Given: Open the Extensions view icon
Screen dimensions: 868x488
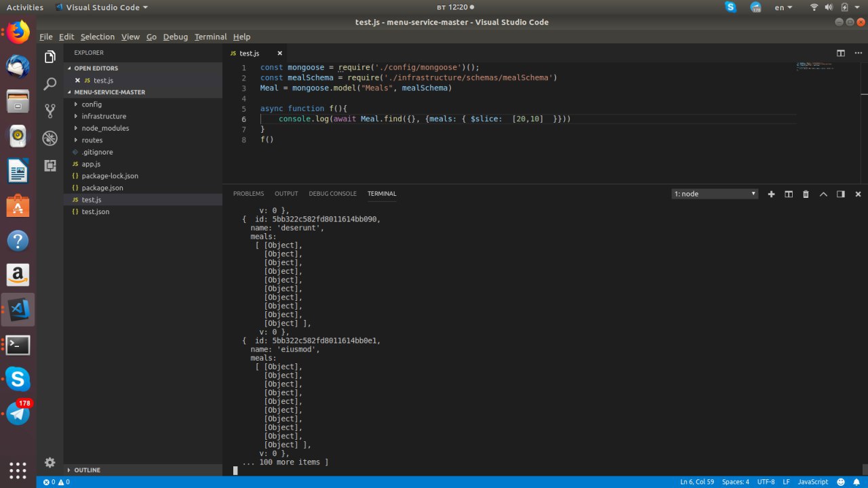Looking at the screenshot, I should click(x=50, y=165).
